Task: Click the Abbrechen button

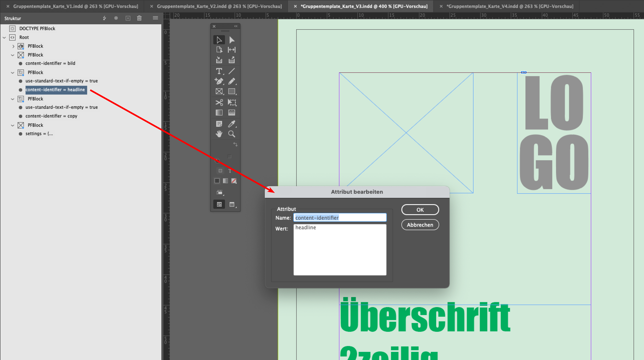Action: pyautogui.click(x=420, y=225)
